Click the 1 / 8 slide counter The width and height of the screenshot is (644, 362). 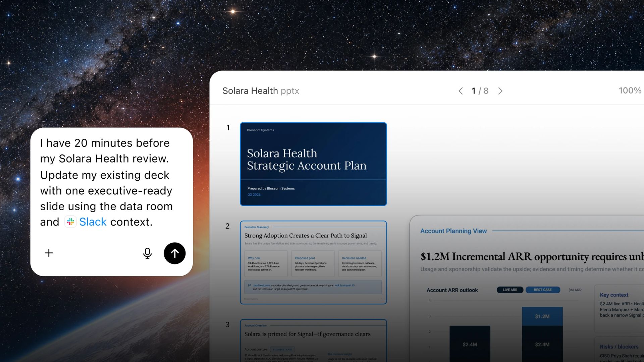click(480, 91)
